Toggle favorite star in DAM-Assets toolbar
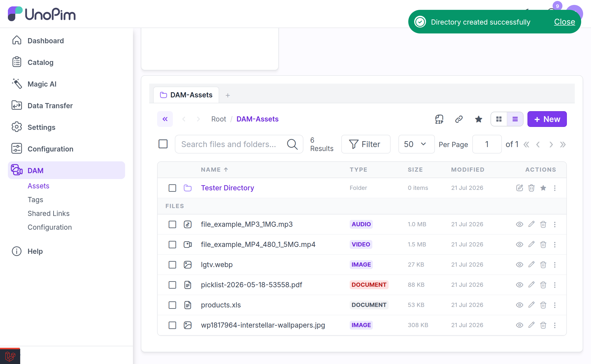 click(x=478, y=119)
